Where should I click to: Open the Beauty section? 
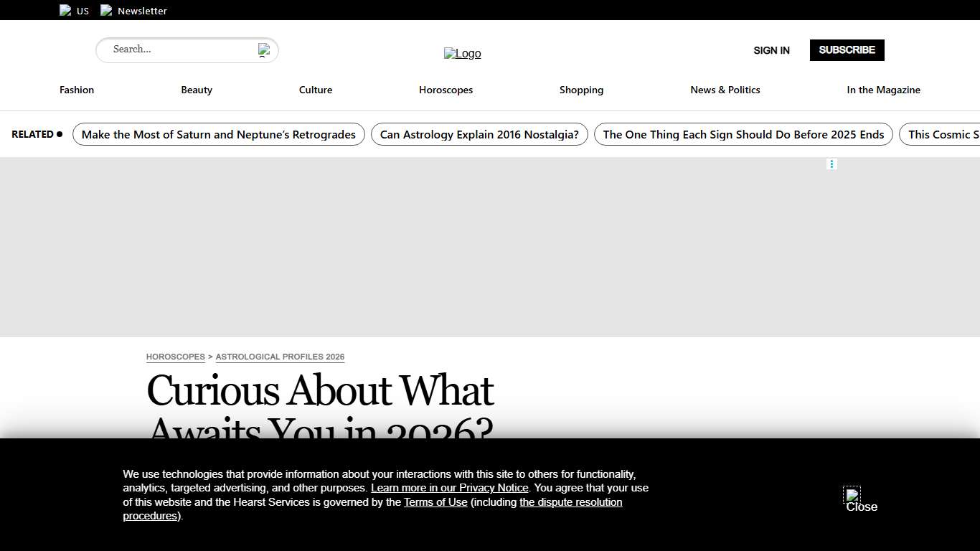click(197, 90)
